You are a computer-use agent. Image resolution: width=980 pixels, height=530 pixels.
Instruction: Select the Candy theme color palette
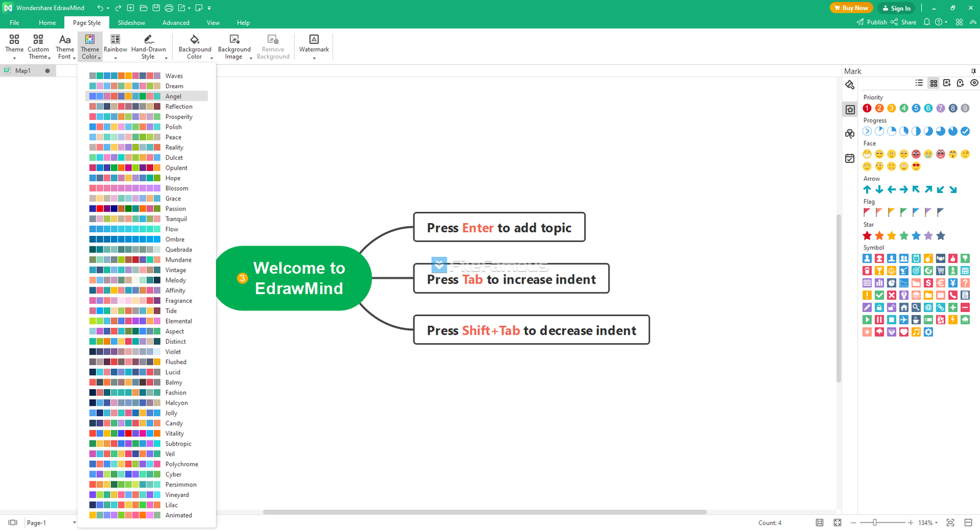(x=147, y=423)
